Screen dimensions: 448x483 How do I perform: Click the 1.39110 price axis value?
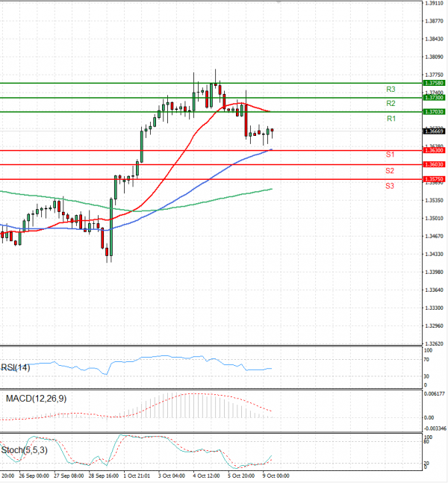pos(434,3)
